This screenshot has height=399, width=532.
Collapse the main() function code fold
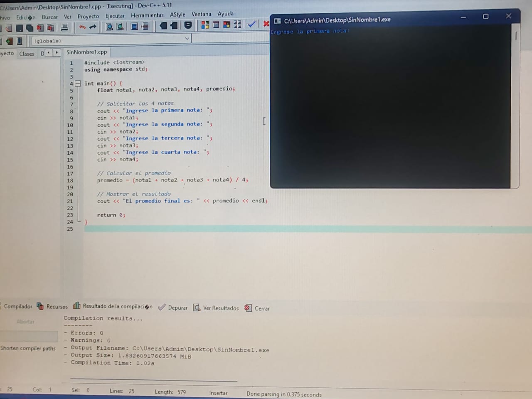click(78, 84)
